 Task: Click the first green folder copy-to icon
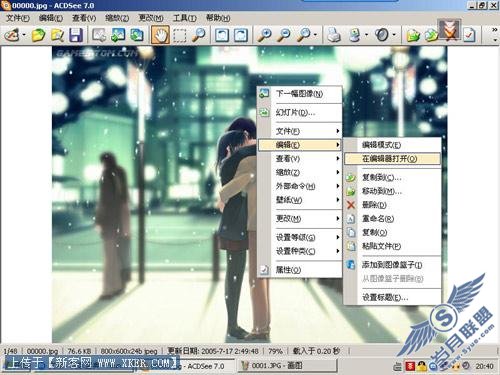pos(413,35)
